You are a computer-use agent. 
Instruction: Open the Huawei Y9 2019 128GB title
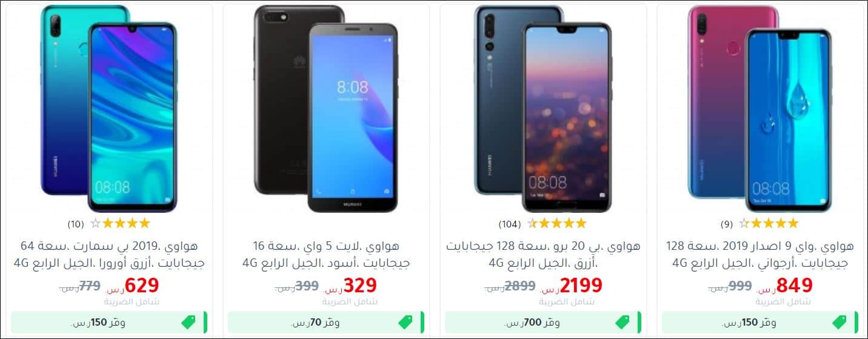click(x=760, y=255)
